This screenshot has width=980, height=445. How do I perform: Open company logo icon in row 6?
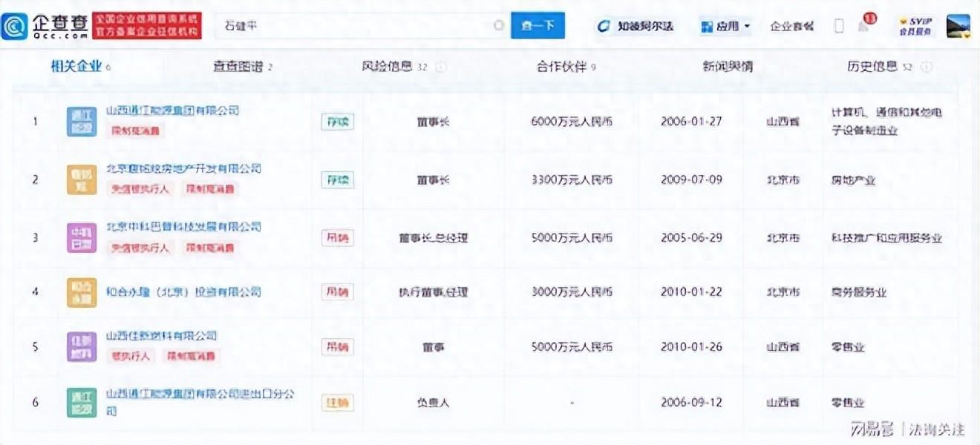[x=82, y=403]
